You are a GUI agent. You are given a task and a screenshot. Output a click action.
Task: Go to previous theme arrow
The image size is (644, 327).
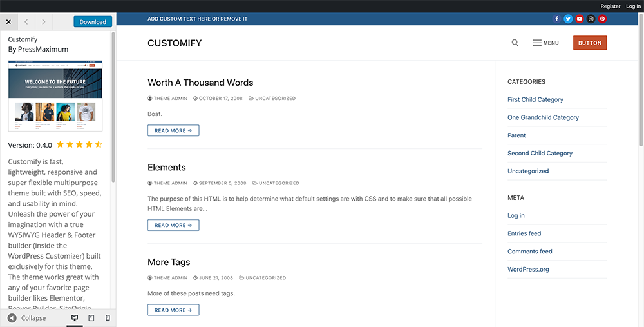click(x=26, y=22)
